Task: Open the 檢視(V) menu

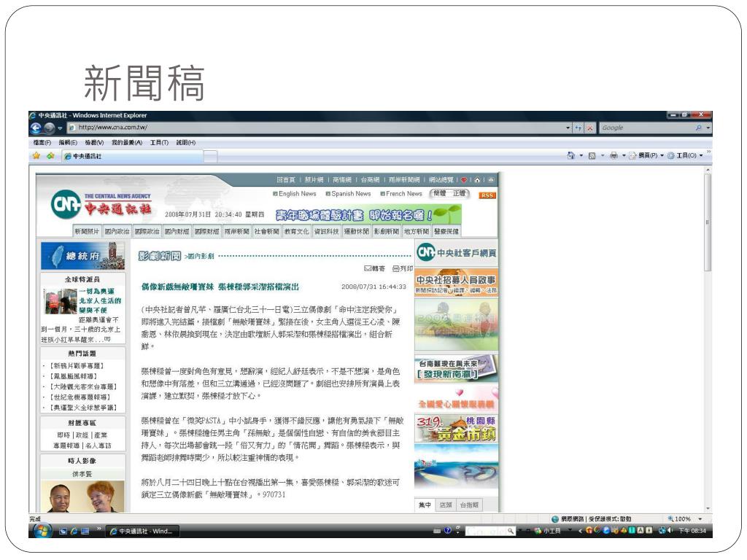Action: (x=94, y=142)
